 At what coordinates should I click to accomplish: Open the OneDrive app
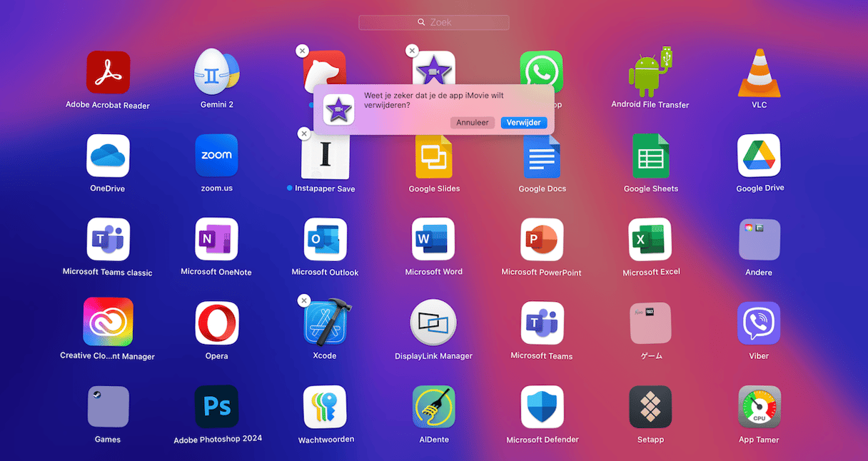[x=108, y=156]
